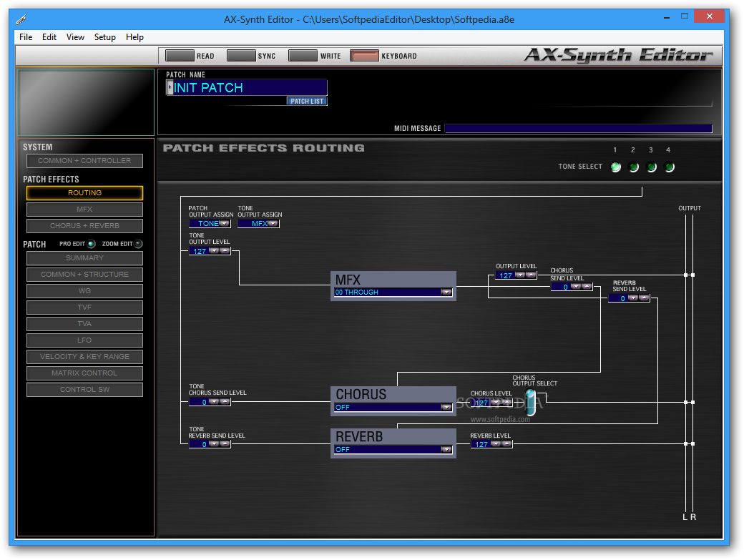744x560 pixels.
Task: Click the WRITE button
Action: 303,56
